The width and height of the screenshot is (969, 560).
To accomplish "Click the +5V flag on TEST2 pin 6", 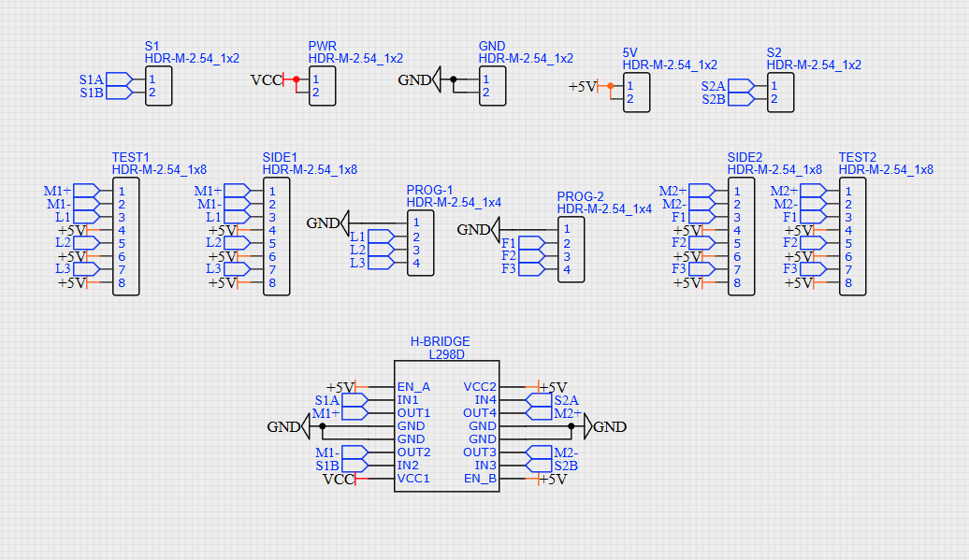I will pos(800,256).
